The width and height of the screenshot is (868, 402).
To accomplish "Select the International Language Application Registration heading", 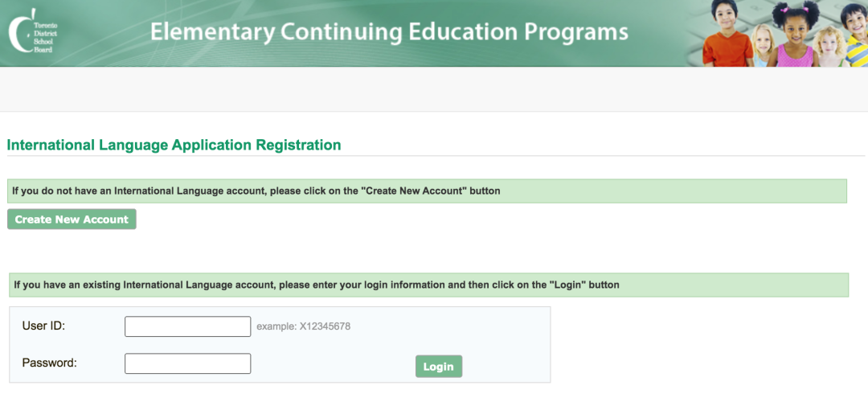I will 174,145.
